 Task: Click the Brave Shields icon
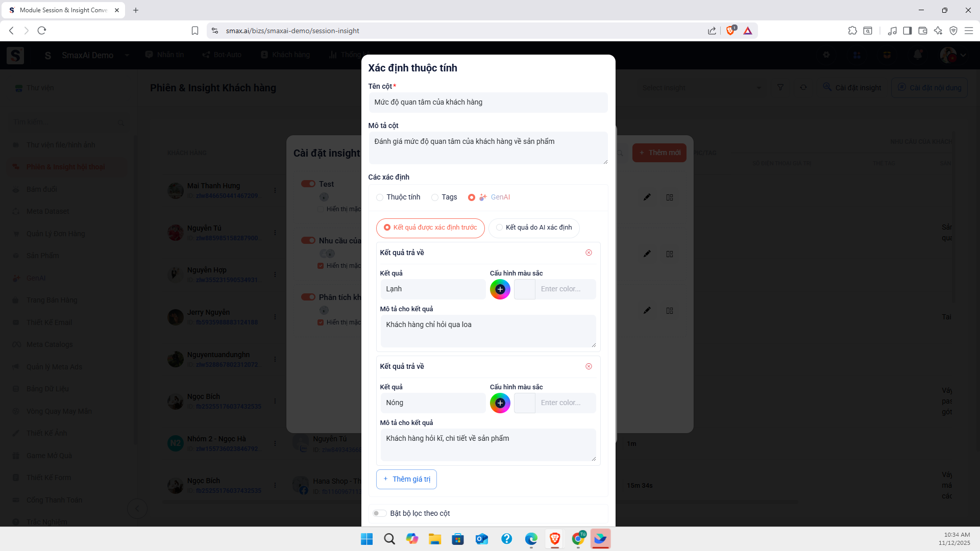coord(730,31)
